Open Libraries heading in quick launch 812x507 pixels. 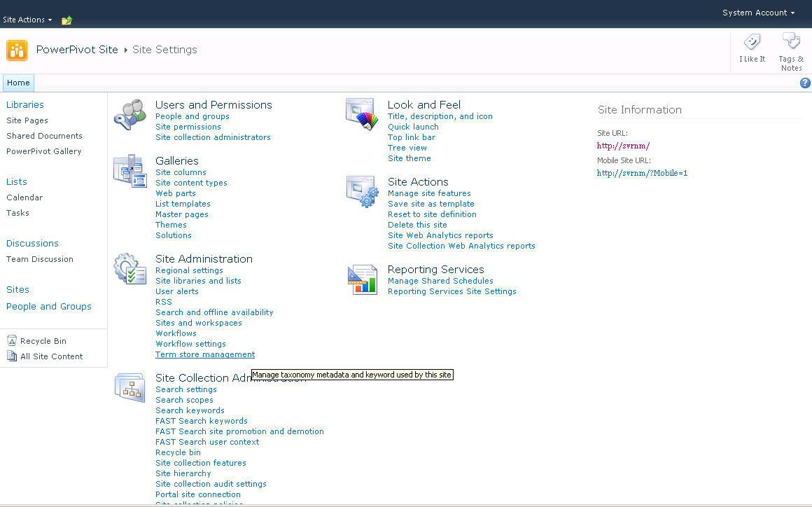point(25,104)
